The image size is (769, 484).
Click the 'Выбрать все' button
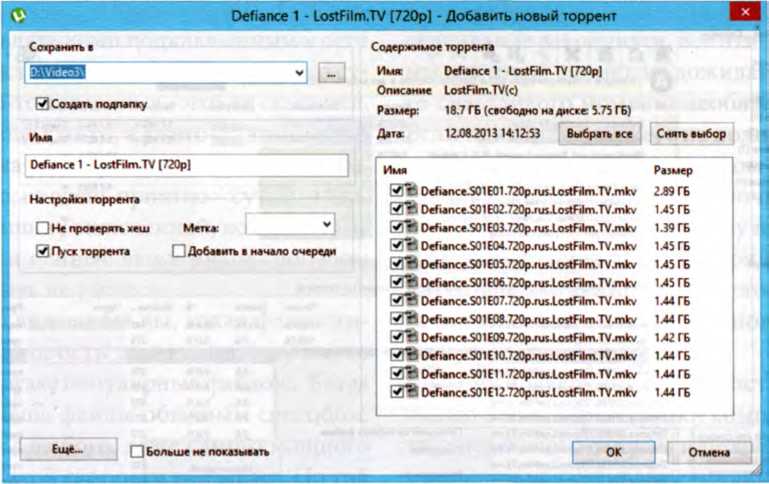coord(598,133)
